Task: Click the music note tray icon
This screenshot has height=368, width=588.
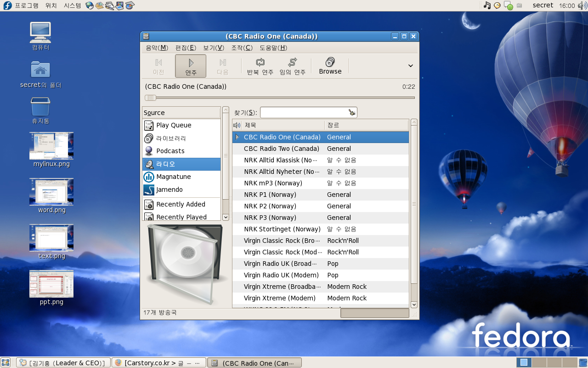Action: 487,6
